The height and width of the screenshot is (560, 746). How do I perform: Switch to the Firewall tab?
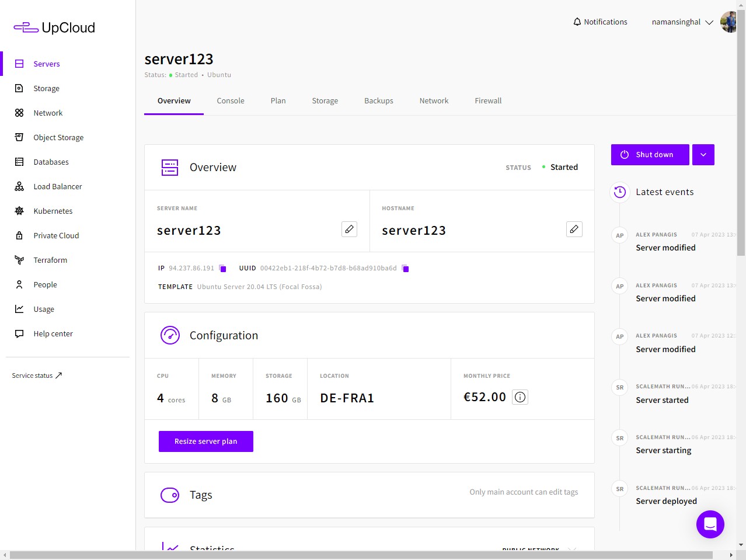point(488,100)
